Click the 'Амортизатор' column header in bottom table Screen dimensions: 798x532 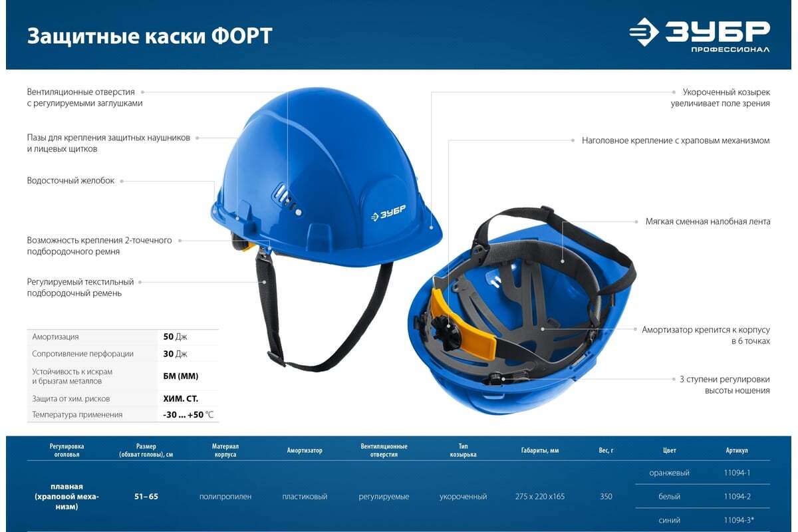(305, 450)
